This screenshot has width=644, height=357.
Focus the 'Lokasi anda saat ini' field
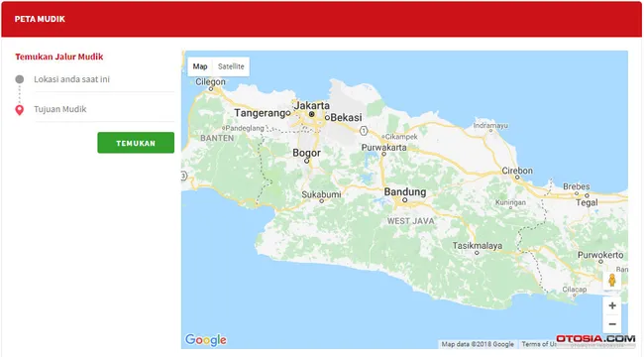pos(104,79)
